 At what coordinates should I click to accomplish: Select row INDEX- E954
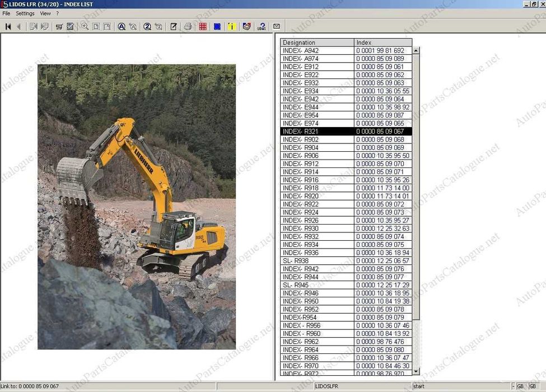click(x=346, y=115)
